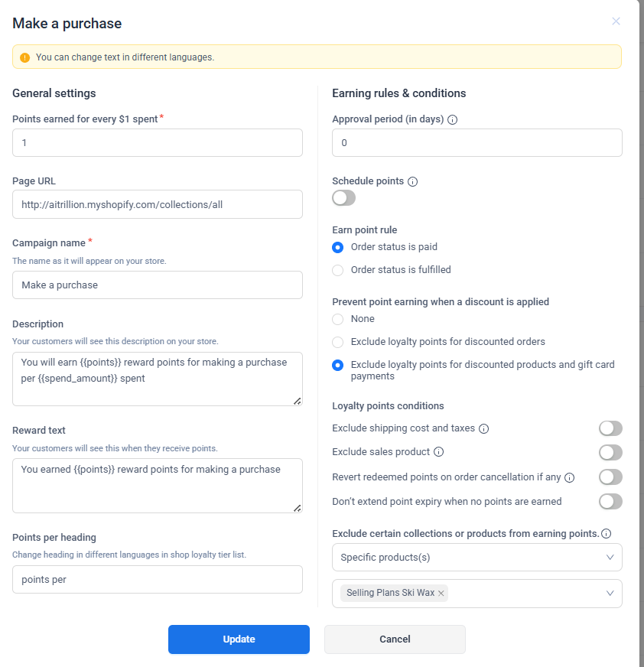
Task: Select Order status is fulfilled option
Action: tap(338, 270)
